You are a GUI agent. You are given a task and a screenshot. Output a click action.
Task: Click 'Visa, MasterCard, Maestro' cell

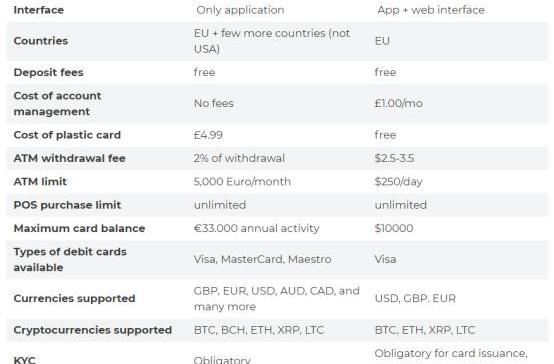(262, 259)
